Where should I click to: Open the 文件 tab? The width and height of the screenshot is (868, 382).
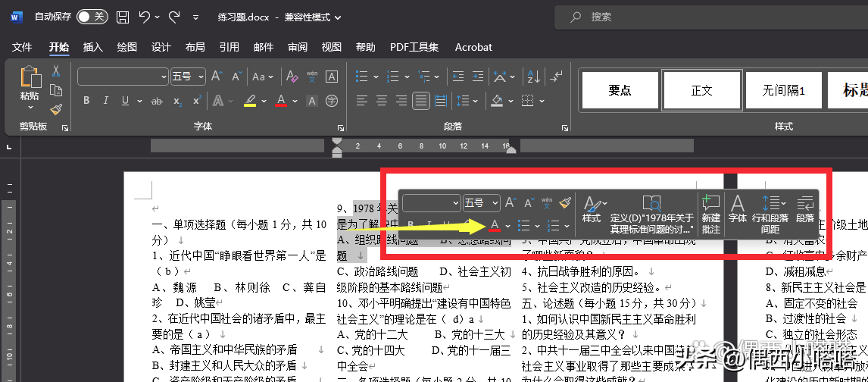pos(22,47)
